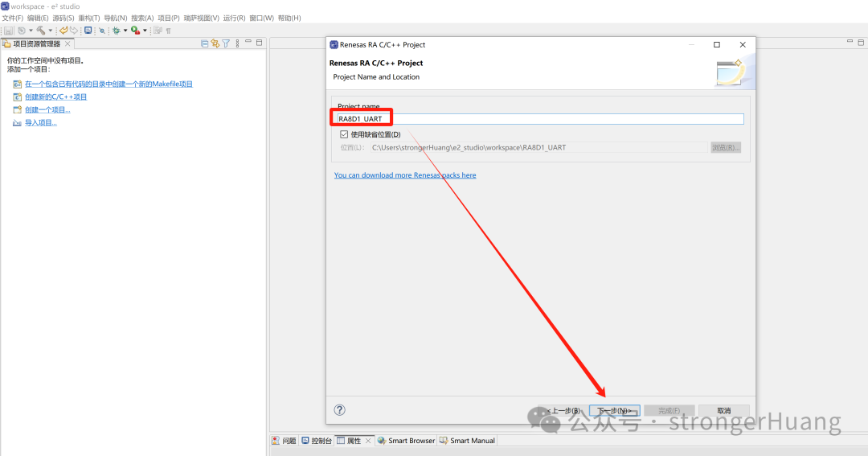Click the Makefile project wizard icon
868x456 pixels.
coord(17,84)
